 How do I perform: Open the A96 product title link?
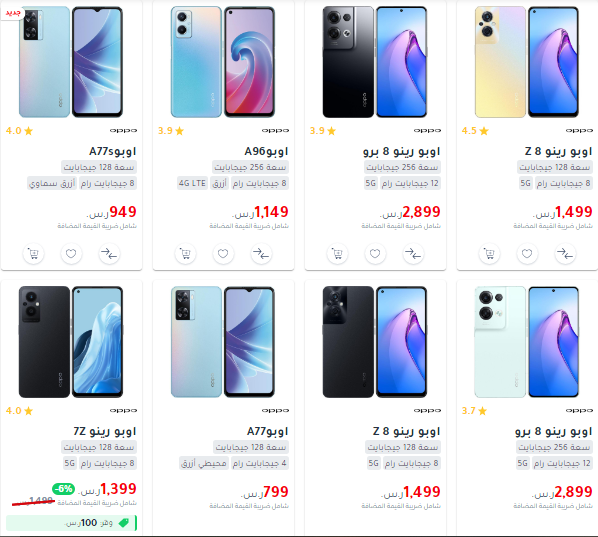click(x=266, y=151)
